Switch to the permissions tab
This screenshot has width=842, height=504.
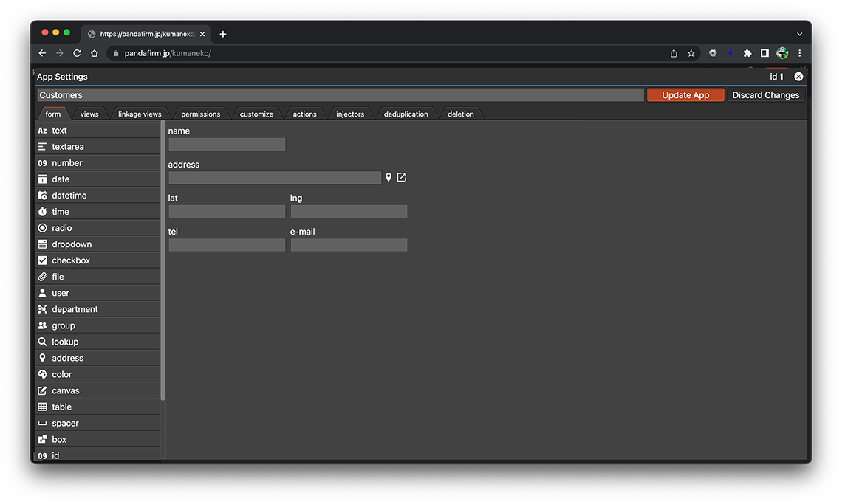200,114
